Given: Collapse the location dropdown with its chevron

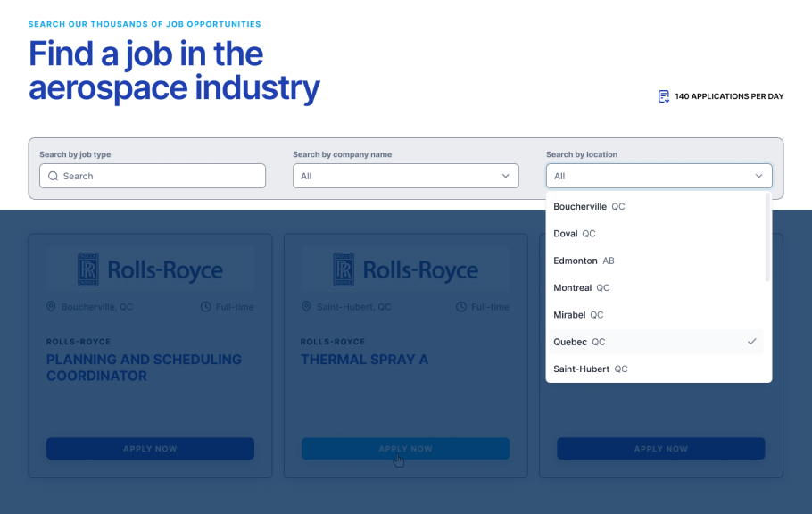Looking at the screenshot, I should [758, 177].
